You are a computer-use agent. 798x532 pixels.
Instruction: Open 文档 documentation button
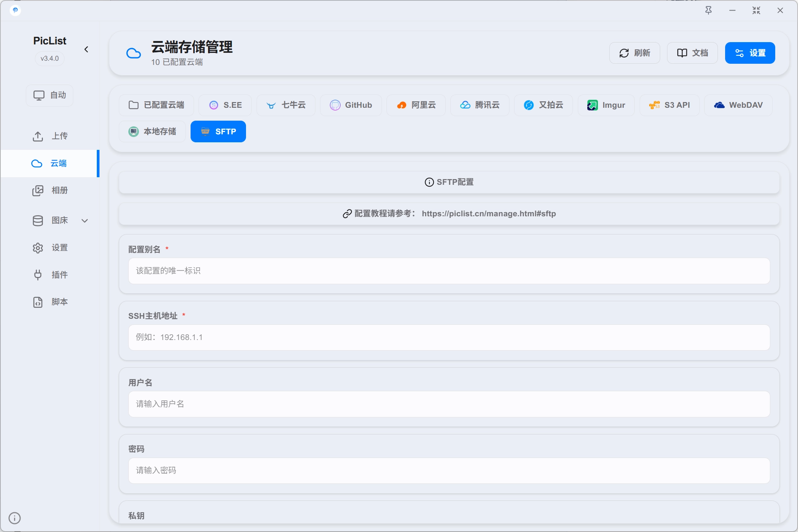(x=692, y=53)
